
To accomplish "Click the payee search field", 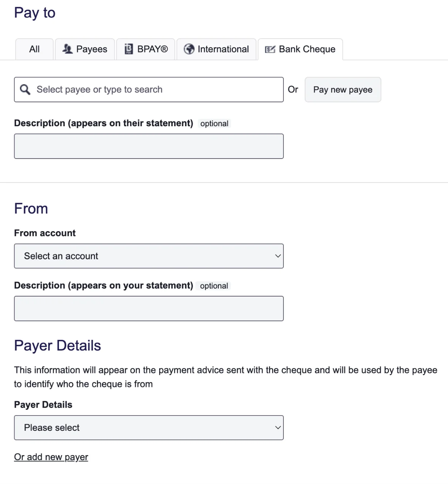I will [x=149, y=89].
